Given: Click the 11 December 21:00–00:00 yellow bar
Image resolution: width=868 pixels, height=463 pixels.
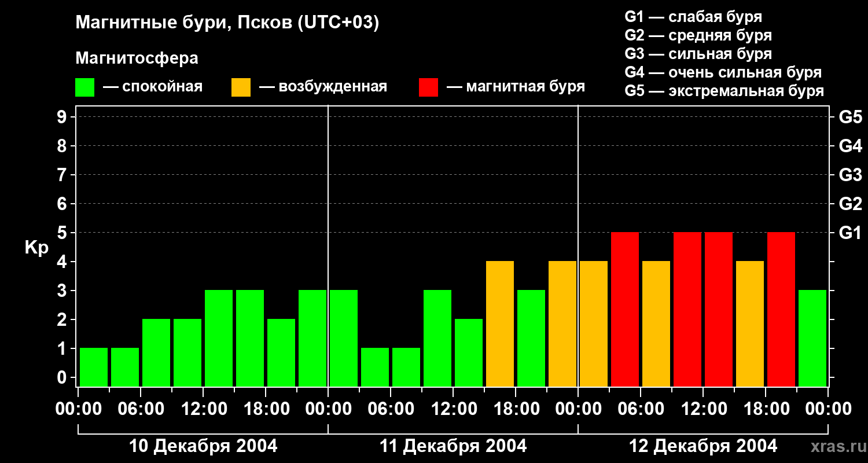Looking at the screenshot, I should coord(562,324).
